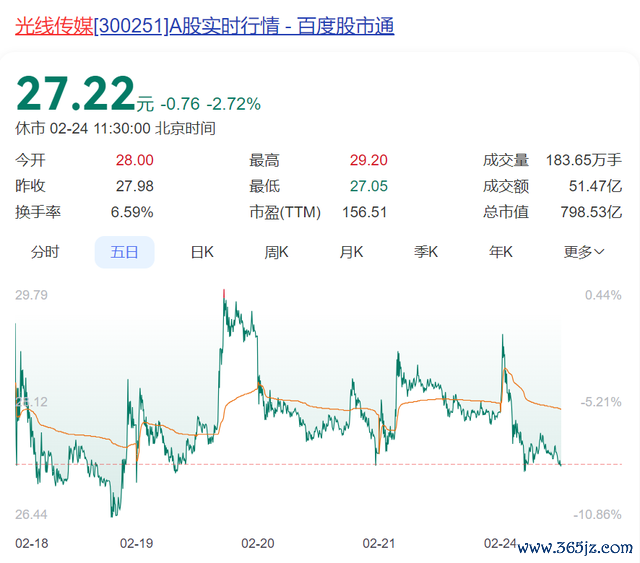Click the 今开 value 28.00
The width and height of the screenshot is (640, 563).
click(135, 160)
